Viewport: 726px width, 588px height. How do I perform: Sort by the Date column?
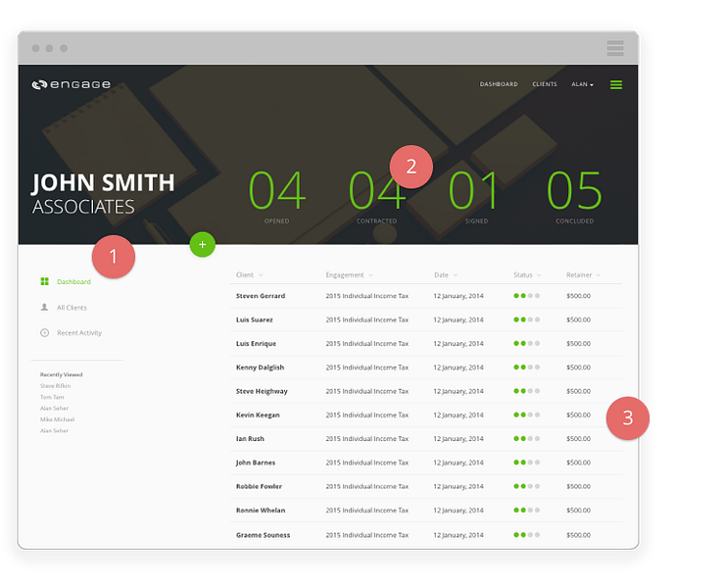click(446, 275)
